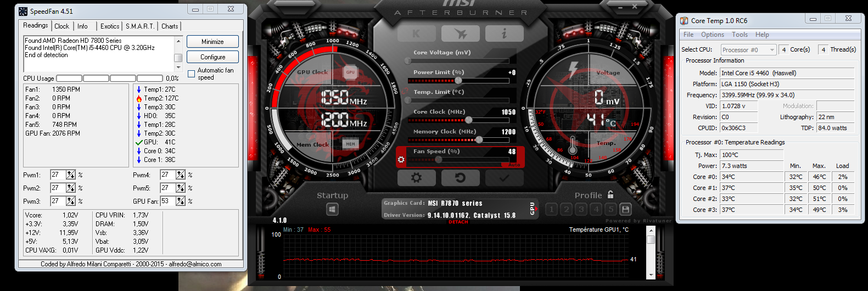Click the SpeedFan title bar app icon
The image size is (868, 291).
23,11
